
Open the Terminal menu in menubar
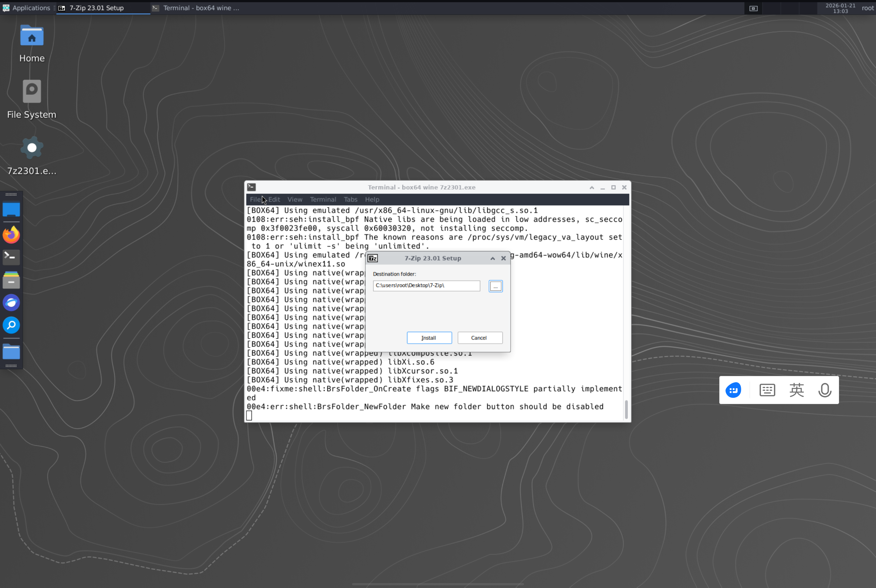coord(323,200)
